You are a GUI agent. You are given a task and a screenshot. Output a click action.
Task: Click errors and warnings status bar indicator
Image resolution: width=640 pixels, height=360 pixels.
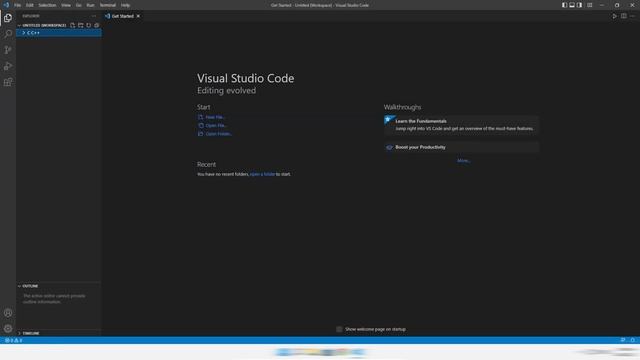[13, 340]
